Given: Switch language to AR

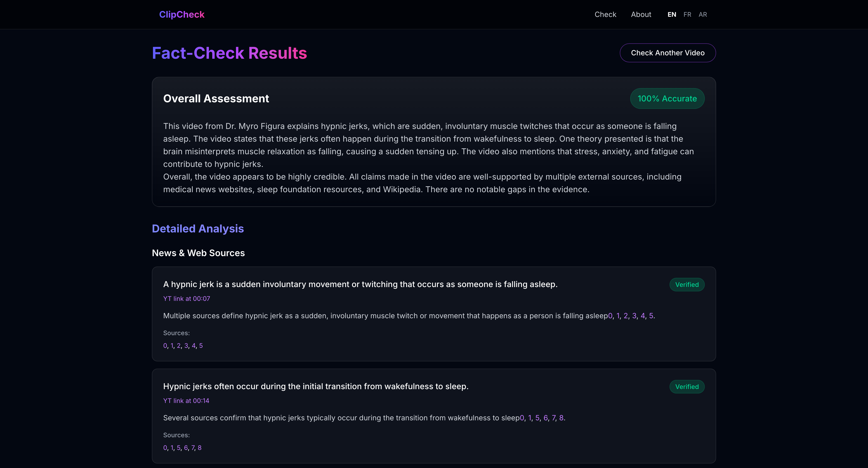Looking at the screenshot, I should tap(703, 14).
